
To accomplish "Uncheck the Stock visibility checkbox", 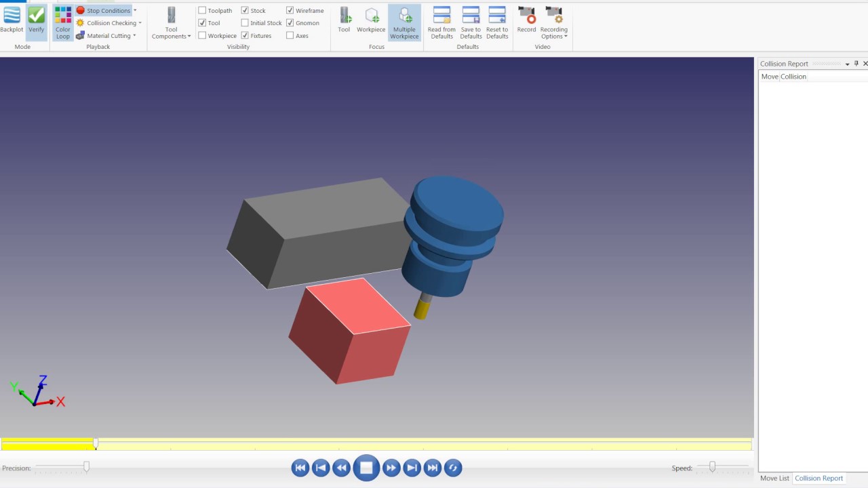I will click(245, 11).
